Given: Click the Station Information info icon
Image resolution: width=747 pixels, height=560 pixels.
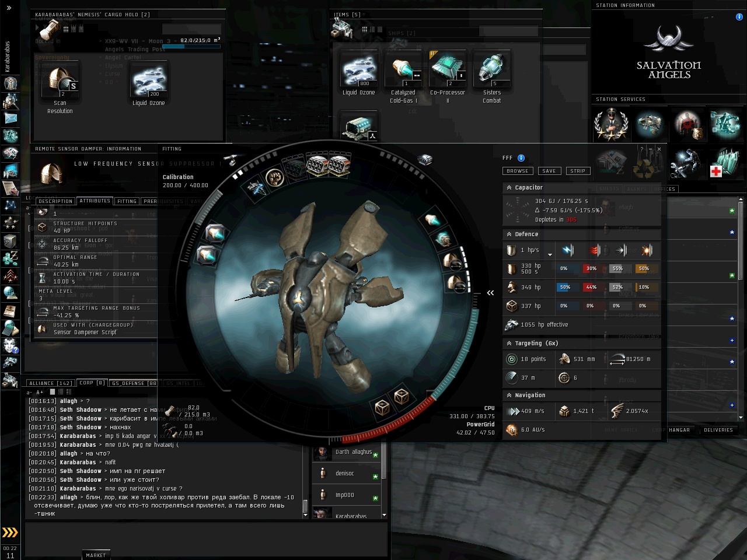Looking at the screenshot, I should pyautogui.click(x=739, y=17).
